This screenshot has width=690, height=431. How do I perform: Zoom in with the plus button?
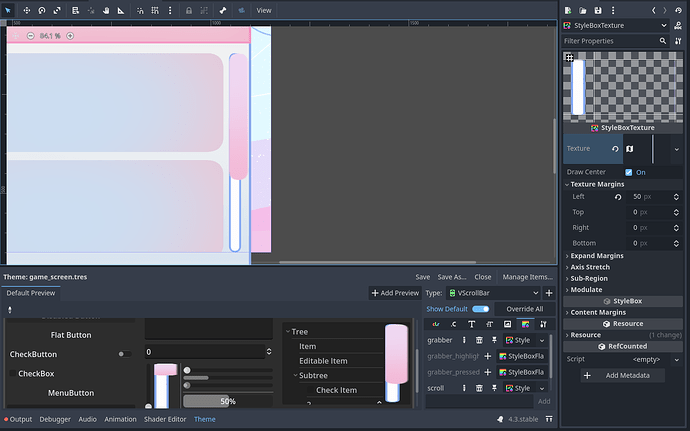coord(70,36)
